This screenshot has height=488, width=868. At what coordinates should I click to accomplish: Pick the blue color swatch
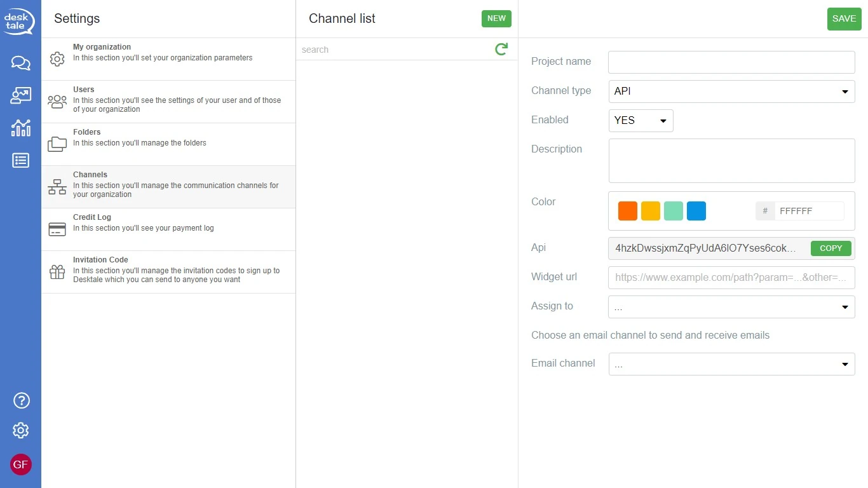696,211
